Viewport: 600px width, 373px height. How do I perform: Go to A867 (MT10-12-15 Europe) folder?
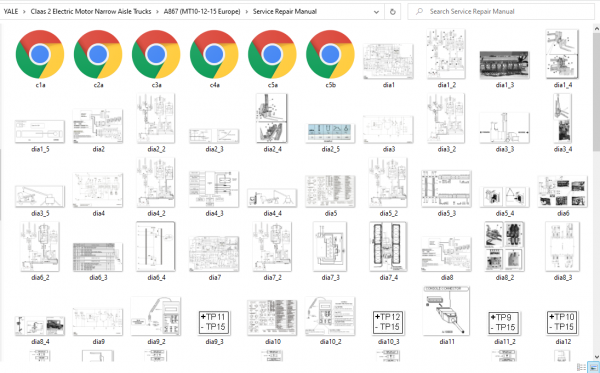pyautogui.click(x=202, y=11)
